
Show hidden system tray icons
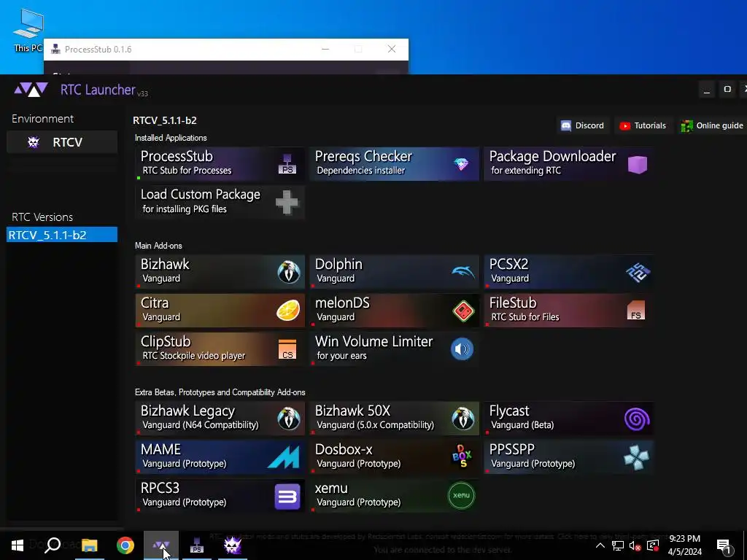coord(600,545)
